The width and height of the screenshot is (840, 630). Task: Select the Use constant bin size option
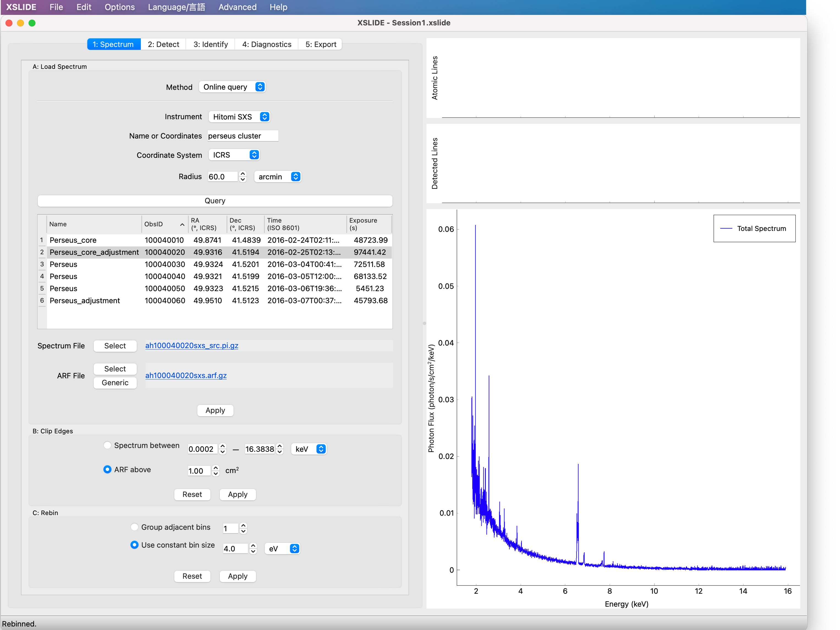[x=134, y=544]
